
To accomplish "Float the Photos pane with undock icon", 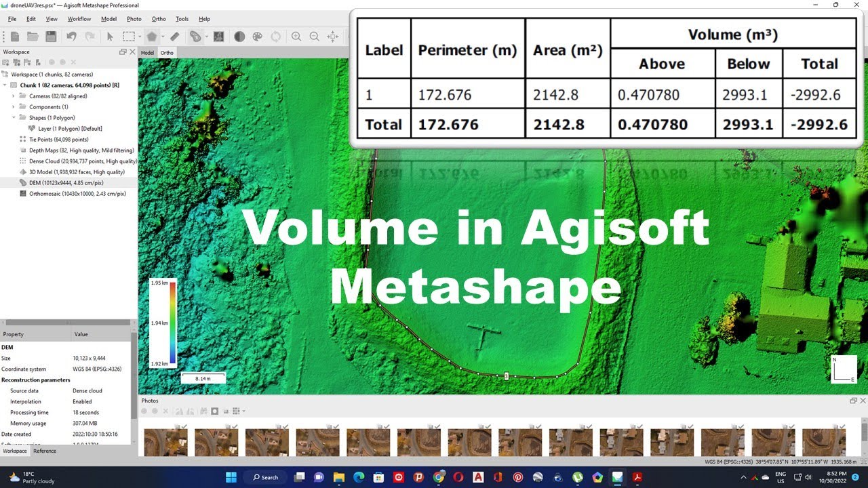I will click(x=853, y=401).
